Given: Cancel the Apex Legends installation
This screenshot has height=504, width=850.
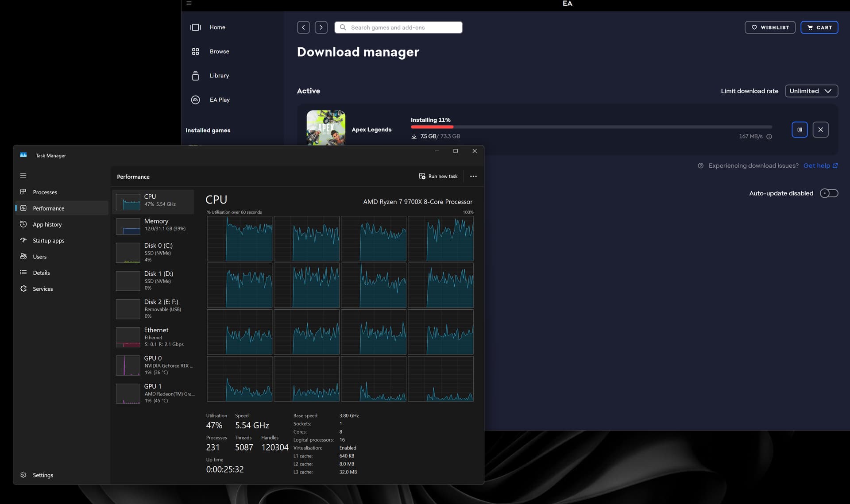Looking at the screenshot, I should click(820, 130).
